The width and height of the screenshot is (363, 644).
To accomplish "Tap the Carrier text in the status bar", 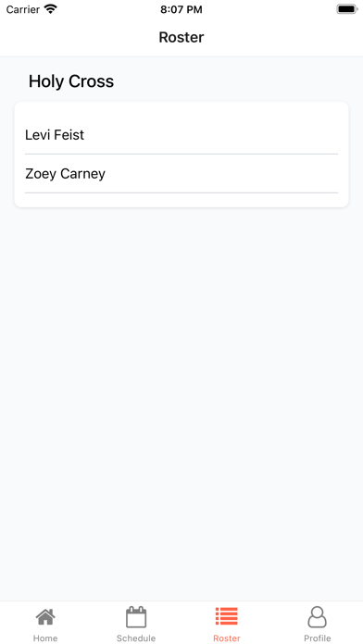I will (x=23, y=9).
